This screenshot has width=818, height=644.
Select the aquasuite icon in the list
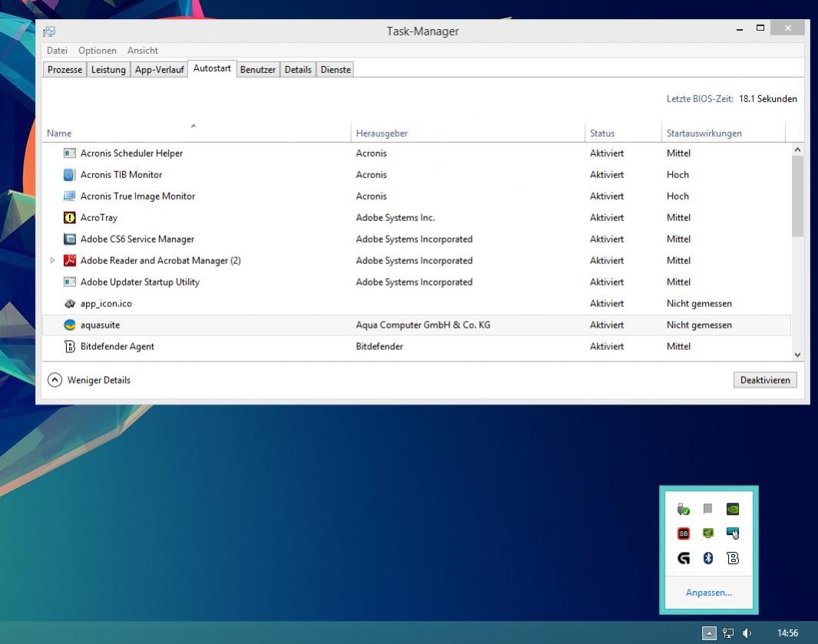69,325
